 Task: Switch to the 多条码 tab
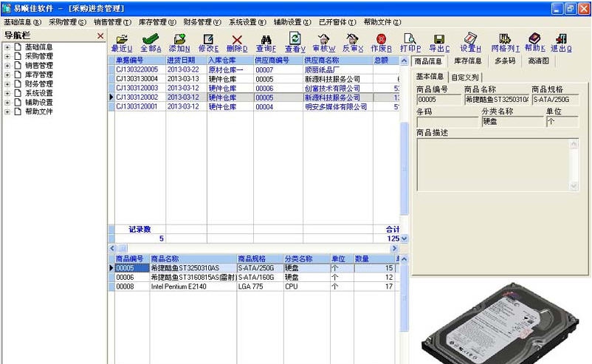[x=505, y=61]
